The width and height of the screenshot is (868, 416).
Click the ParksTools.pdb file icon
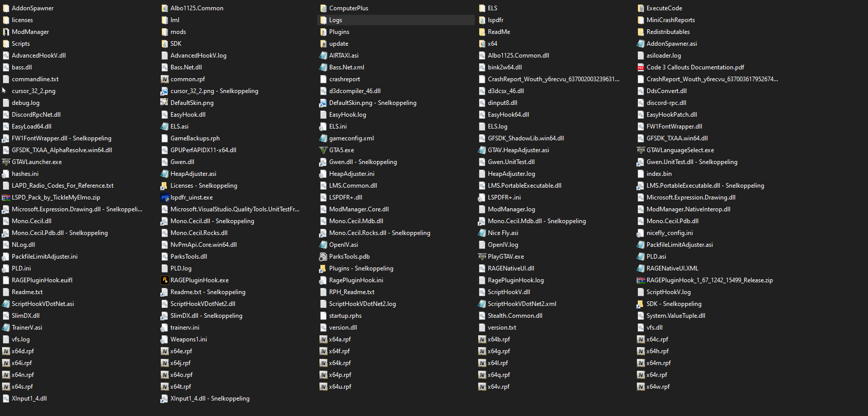323,257
